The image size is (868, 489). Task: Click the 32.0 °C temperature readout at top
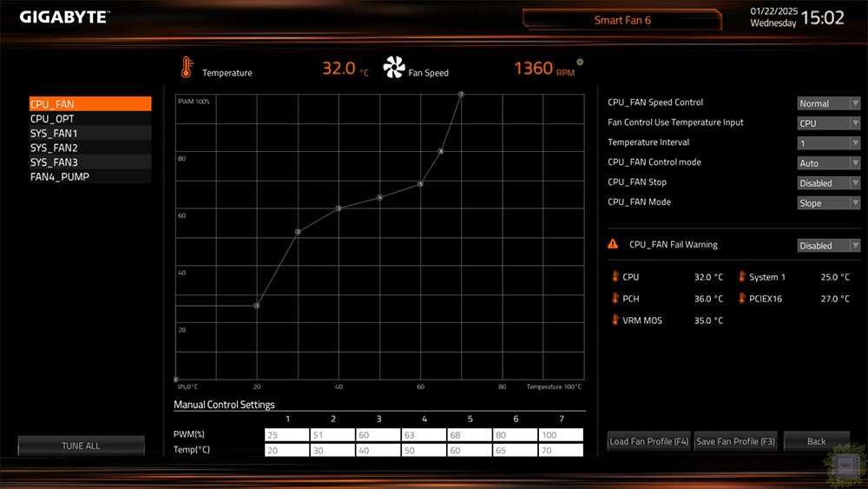pyautogui.click(x=345, y=69)
